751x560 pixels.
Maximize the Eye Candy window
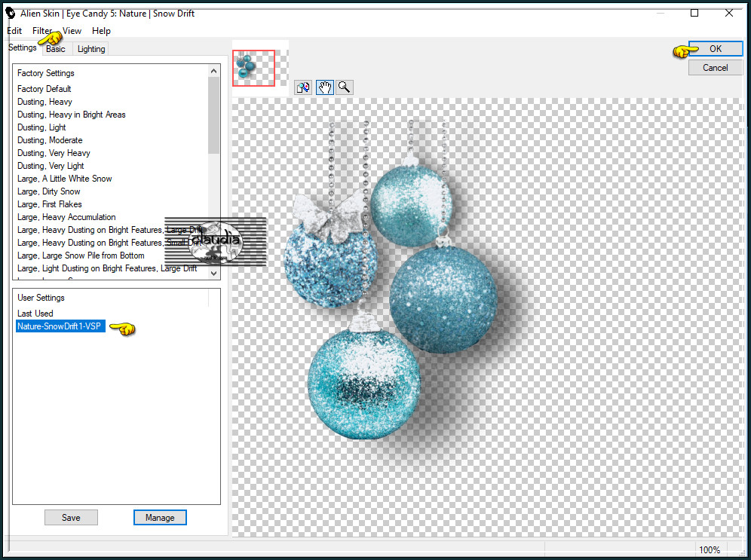(x=694, y=13)
